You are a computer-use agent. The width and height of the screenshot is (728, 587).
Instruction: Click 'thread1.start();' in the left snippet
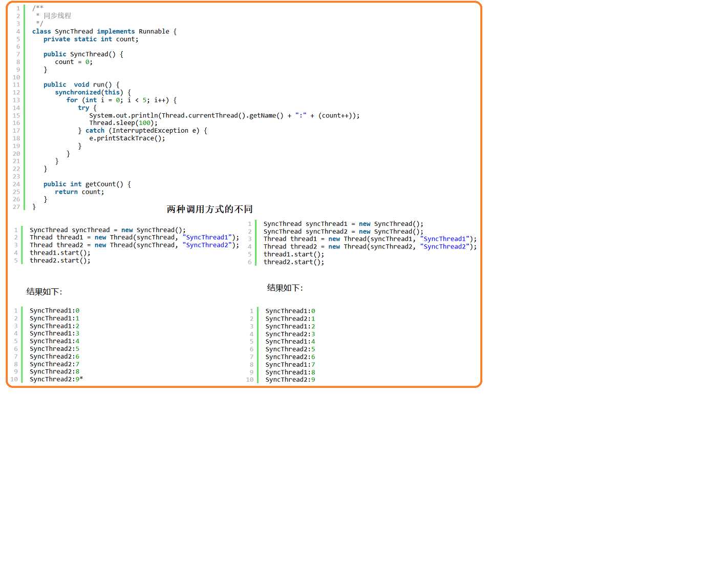click(60, 253)
